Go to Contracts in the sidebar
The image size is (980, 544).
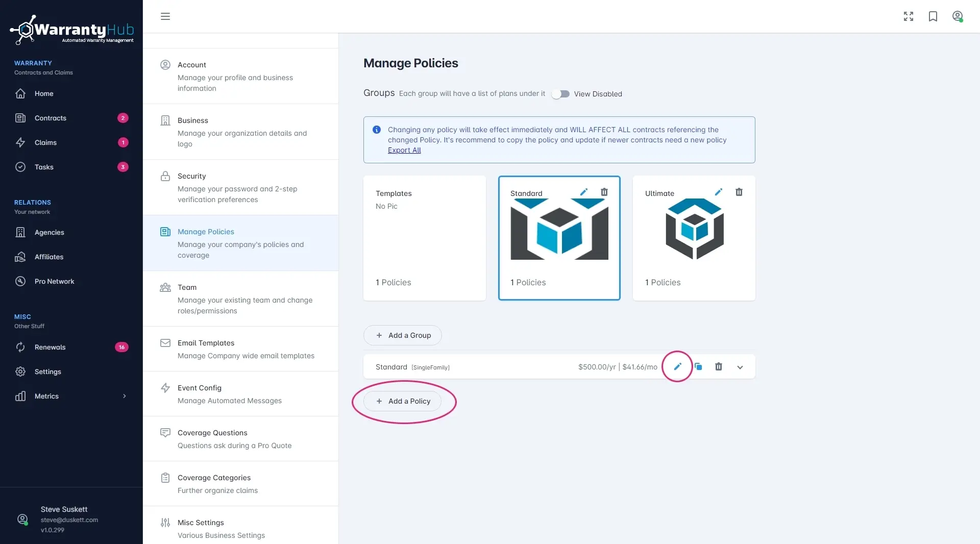point(51,118)
